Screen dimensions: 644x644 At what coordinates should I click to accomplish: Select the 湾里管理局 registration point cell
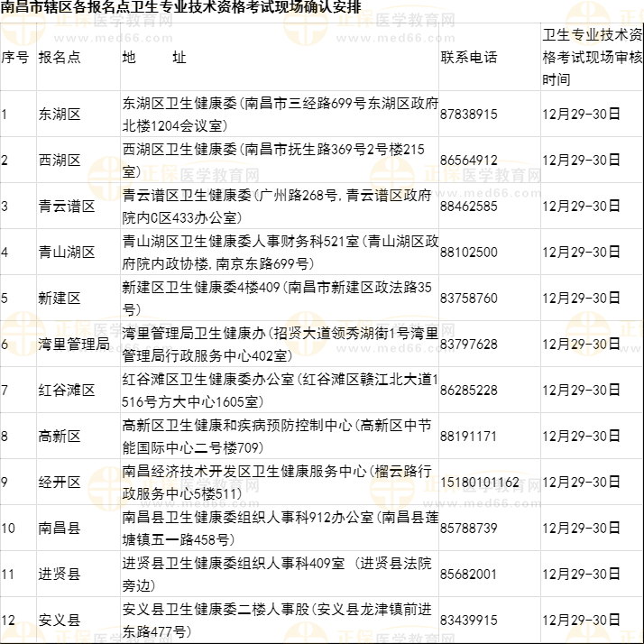[x=74, y=344]
